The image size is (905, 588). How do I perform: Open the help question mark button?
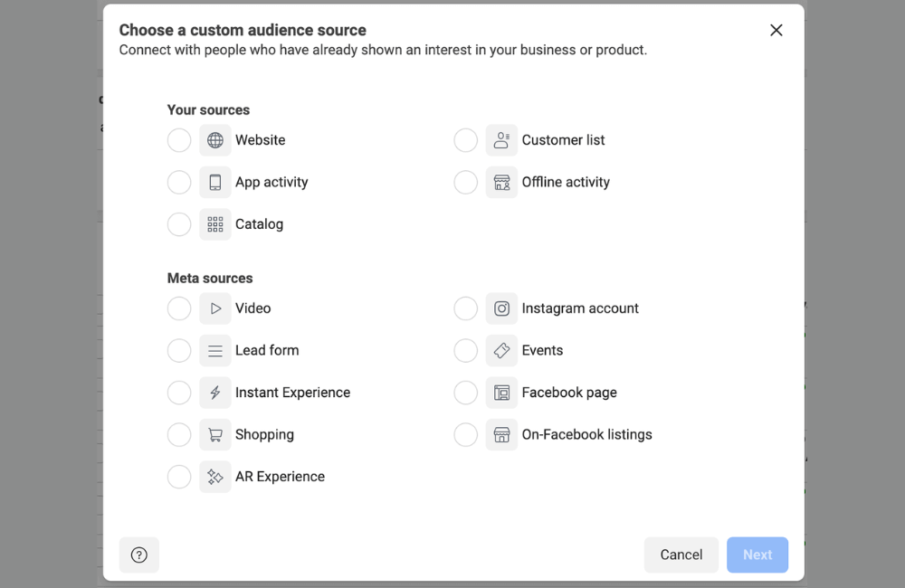138,555
